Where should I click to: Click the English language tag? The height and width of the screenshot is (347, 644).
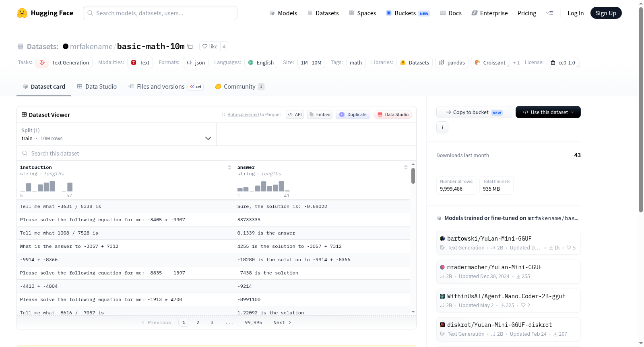point(261,62)
